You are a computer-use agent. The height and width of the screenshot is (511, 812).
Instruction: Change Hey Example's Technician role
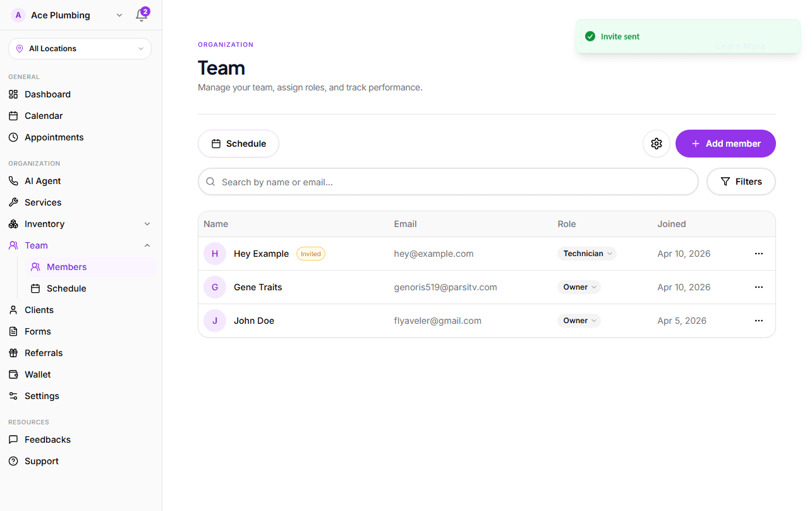point(586,253)
